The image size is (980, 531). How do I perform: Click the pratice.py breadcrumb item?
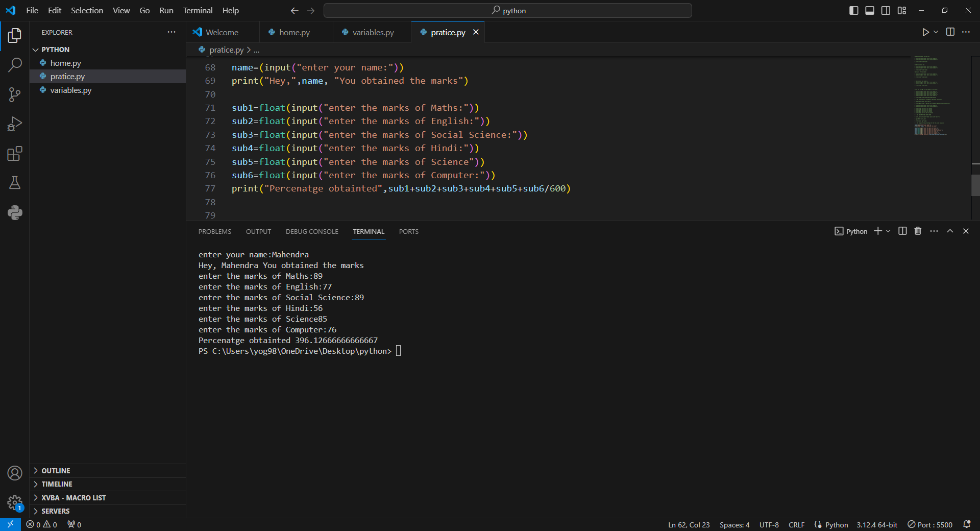coord(226,50)
